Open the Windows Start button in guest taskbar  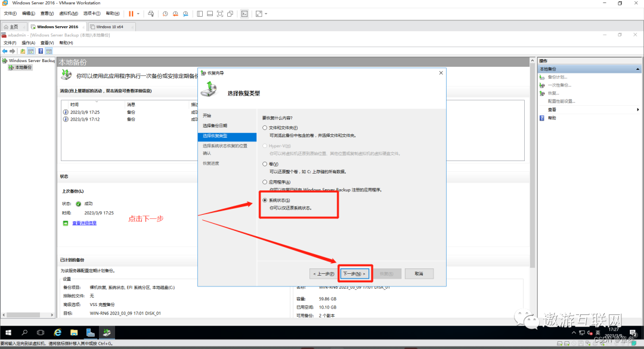8,332
